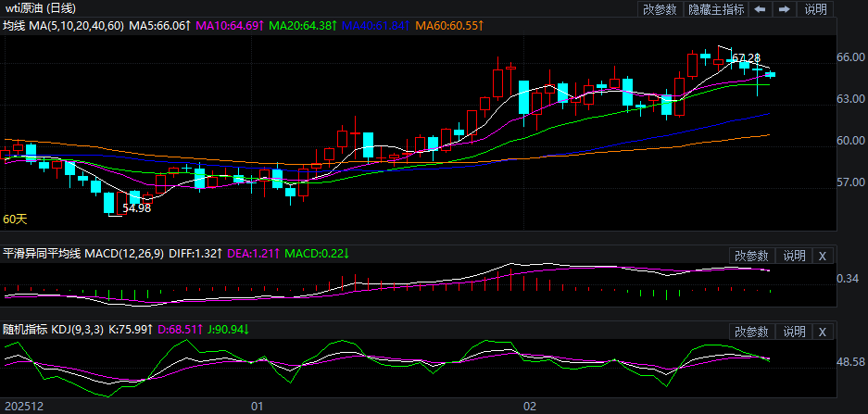Image resolution: width=868 pixels, height=414 pixels.
Task: Select the orange MA60 legend label
Action: tap(448, 26)
